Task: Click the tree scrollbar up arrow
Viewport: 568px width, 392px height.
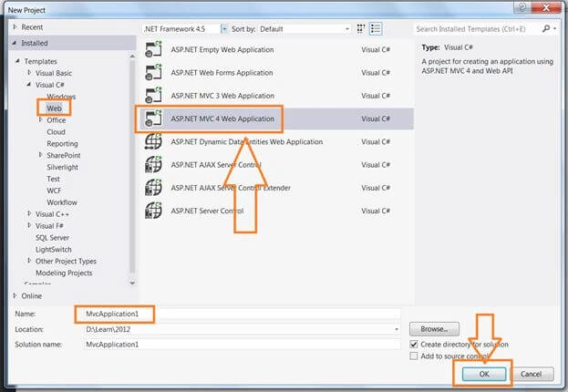Action: point(132,56)
